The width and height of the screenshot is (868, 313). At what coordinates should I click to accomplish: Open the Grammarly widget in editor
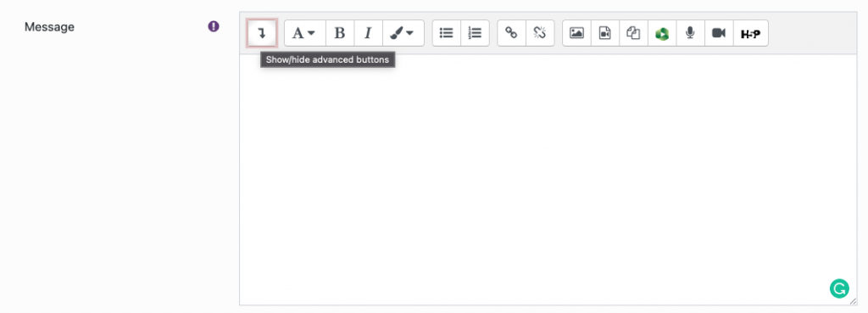839,288
